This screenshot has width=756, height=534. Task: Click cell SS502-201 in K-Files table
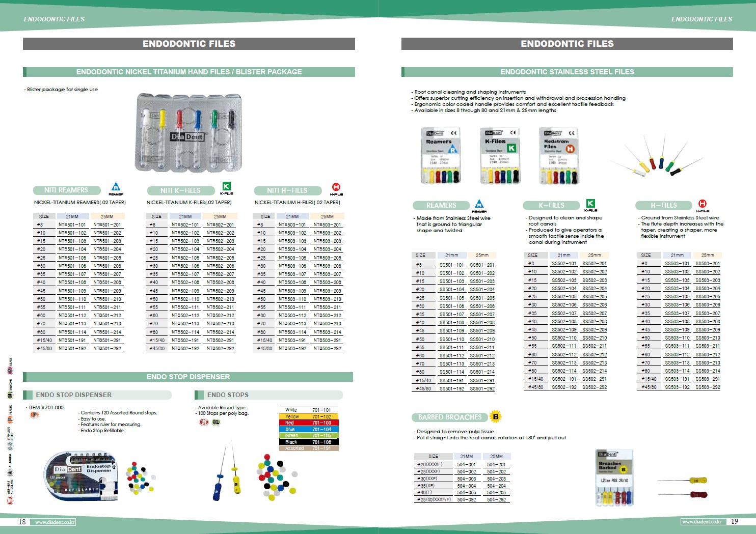click(595, 264)
